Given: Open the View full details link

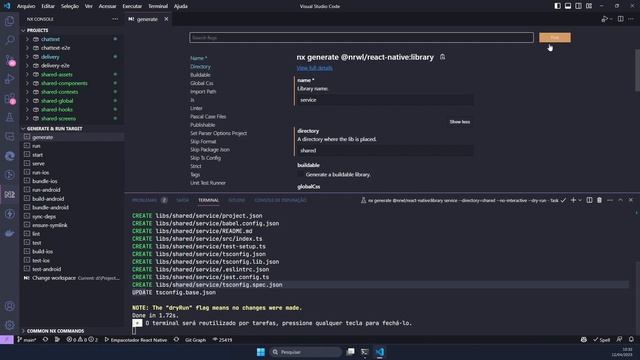Looking at the screenshot, I should tap(314, 68).
